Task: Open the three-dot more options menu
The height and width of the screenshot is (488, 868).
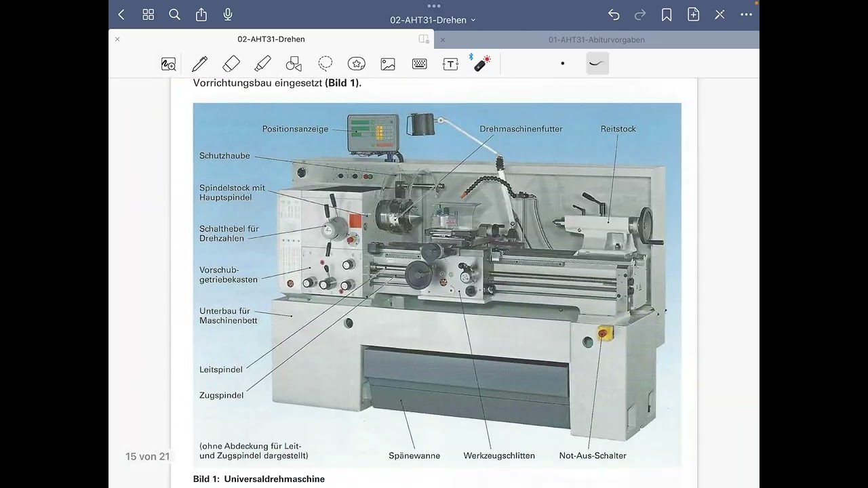Action: 747,15
